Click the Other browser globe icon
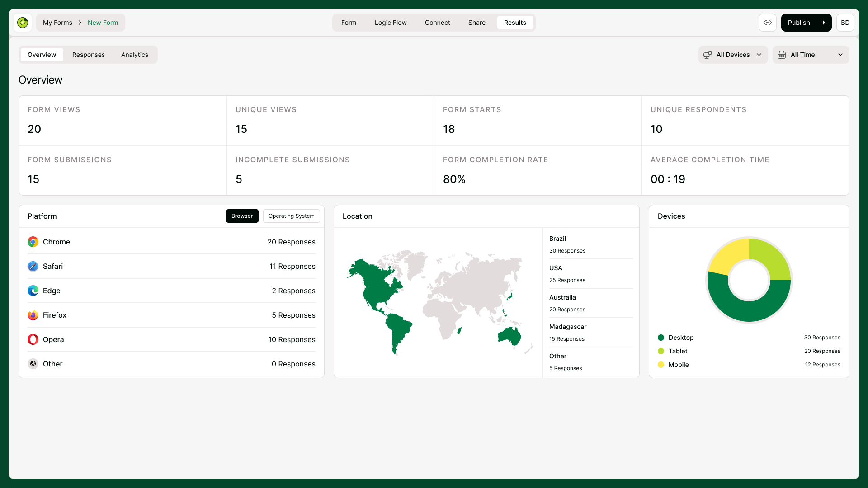The image size is (868, 488). point(33,364)
